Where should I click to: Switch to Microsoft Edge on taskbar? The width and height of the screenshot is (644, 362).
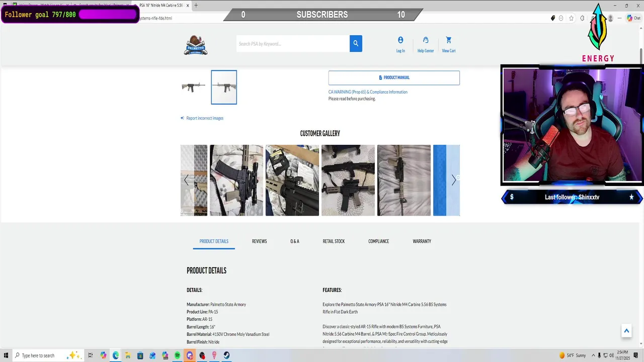[116, 355]
